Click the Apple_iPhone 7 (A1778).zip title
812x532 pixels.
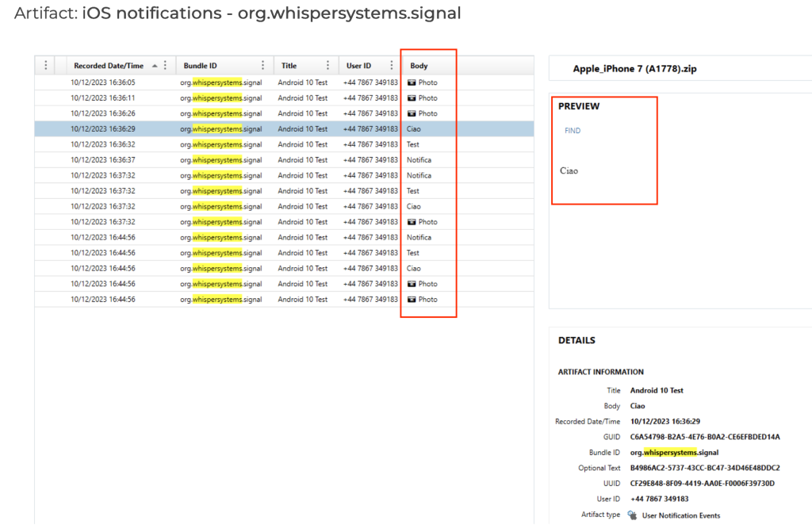634,69
